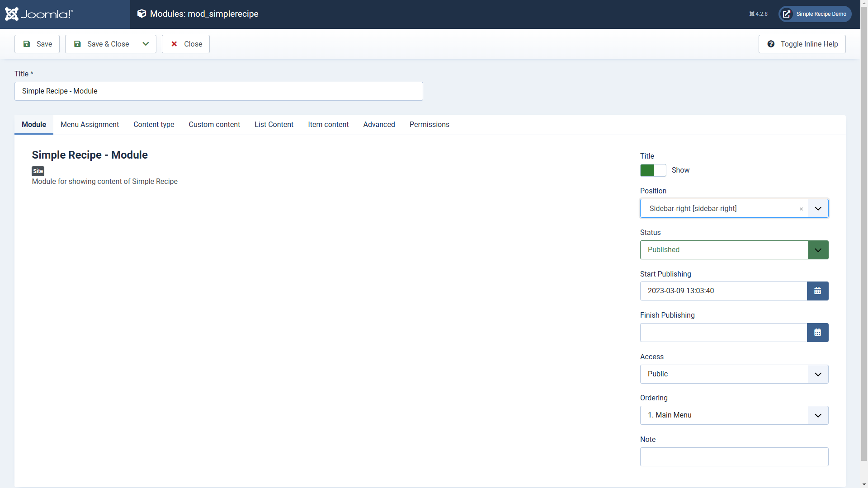The width and height of the screenshot is (868, 488).
Task: Open the Position dropdown
Action: [x=818, y=208]
